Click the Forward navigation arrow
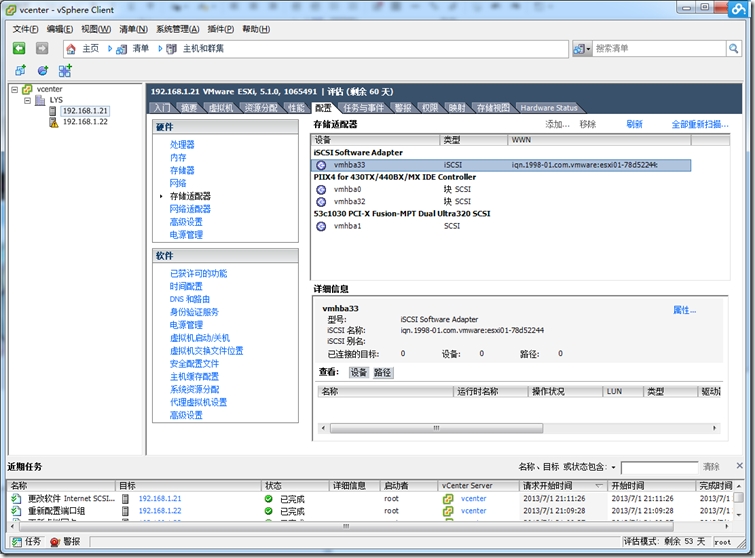This screenshot has width=755, height=558. point(42,48)
